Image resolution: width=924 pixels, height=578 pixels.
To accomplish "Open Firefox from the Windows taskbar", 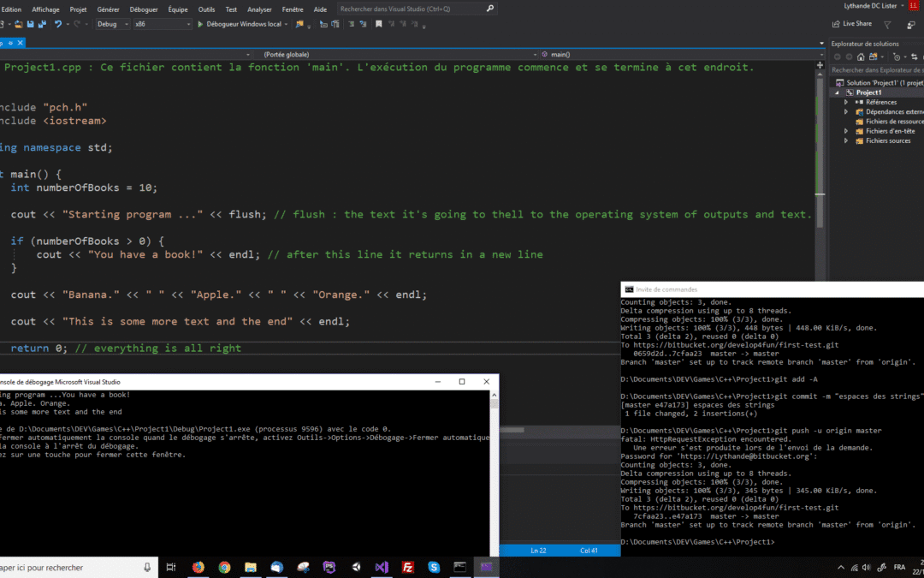I will [198, 567].
